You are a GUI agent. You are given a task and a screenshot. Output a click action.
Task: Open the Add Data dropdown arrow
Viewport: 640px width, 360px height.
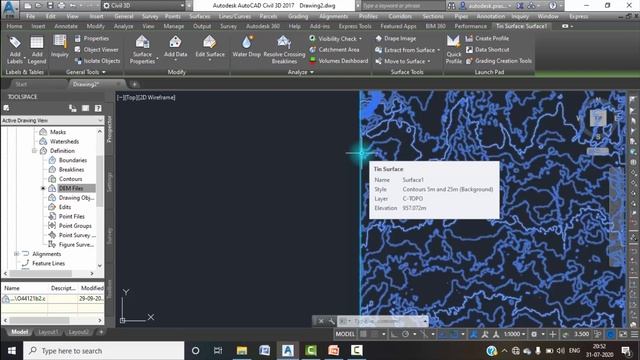[176, 60]
